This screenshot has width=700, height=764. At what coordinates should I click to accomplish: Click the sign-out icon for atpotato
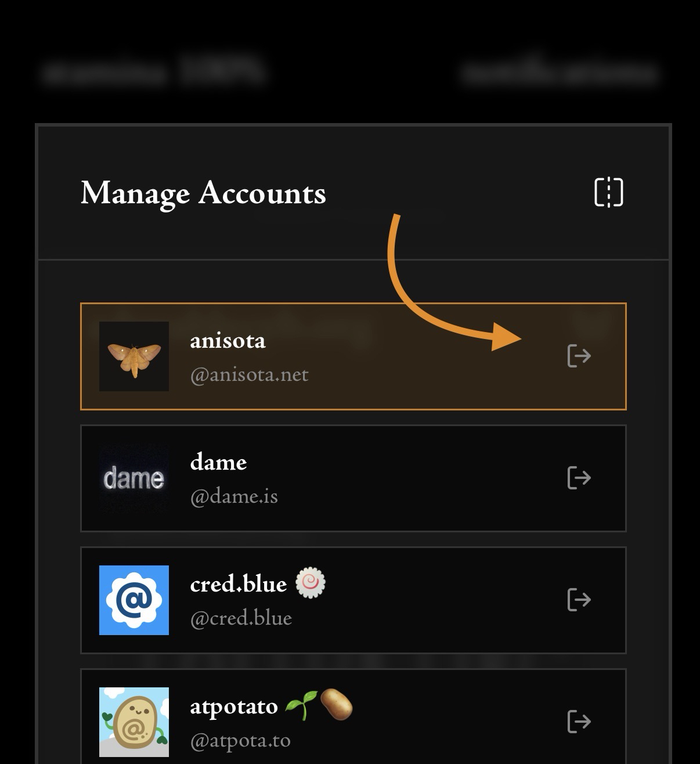pyautogui.click(x=579, y=722)
